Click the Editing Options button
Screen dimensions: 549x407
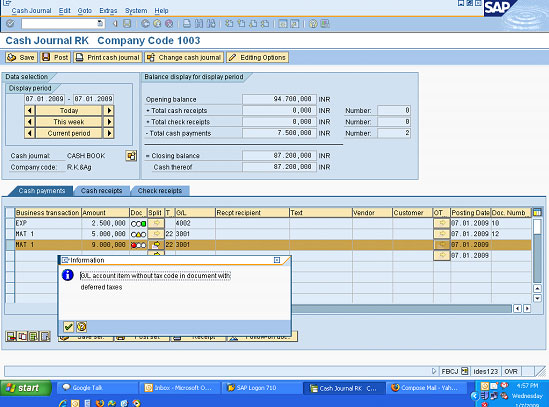(257, 57)
